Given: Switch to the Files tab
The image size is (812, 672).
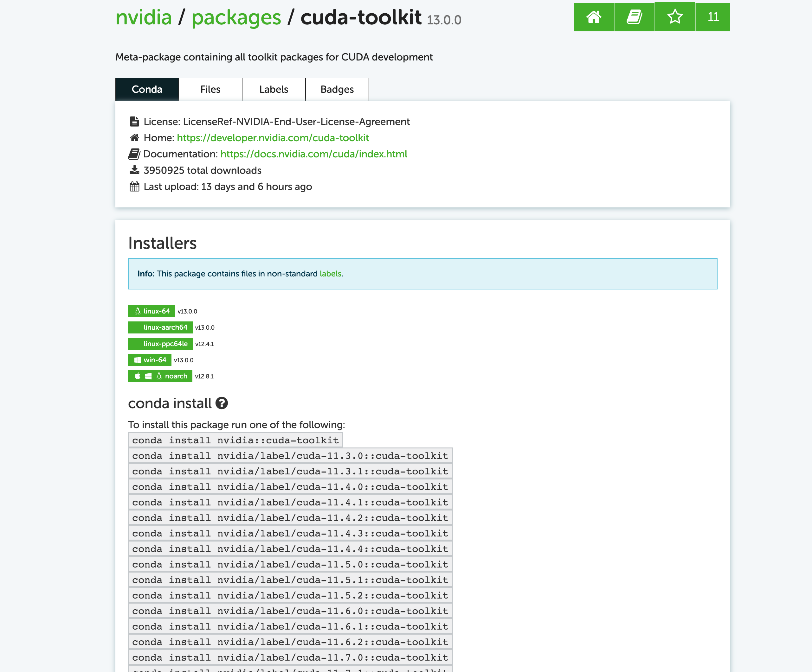Looking at the screenshot, I should click(x=210, y=89).
